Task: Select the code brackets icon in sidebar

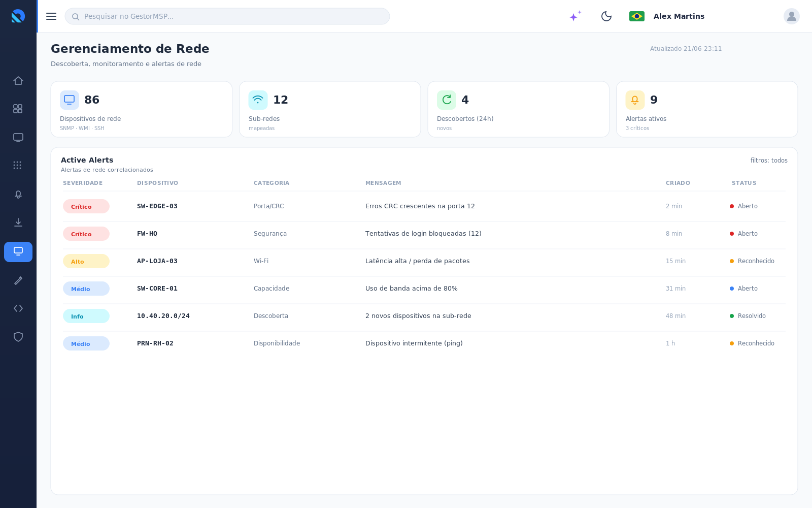Action: (18, 308)
